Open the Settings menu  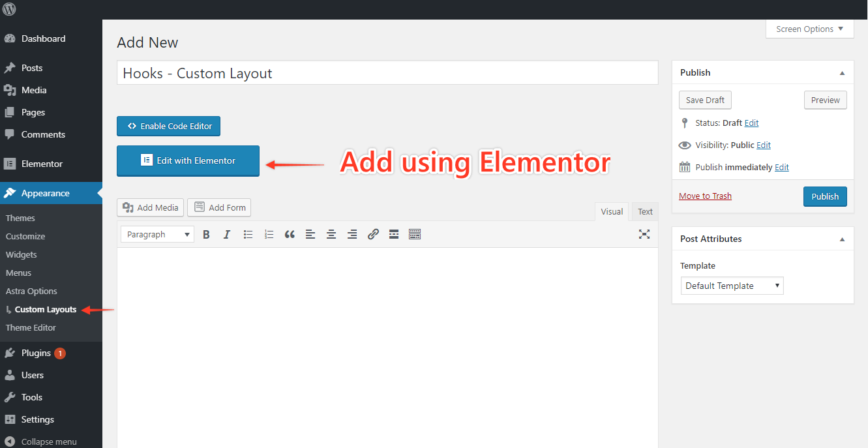51,419
